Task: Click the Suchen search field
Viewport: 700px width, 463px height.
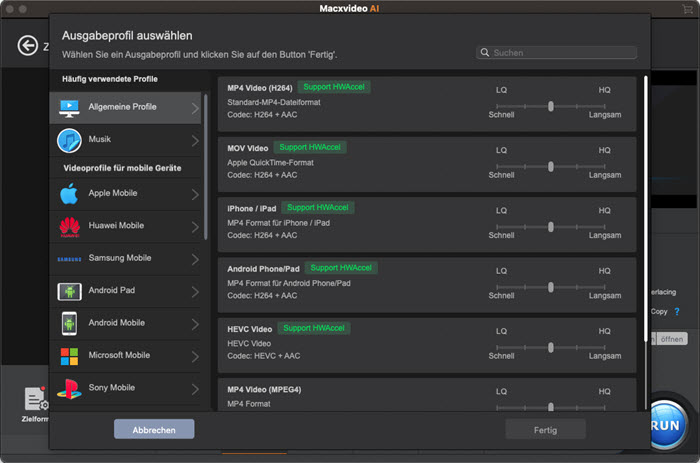Action: click(556, 53)
